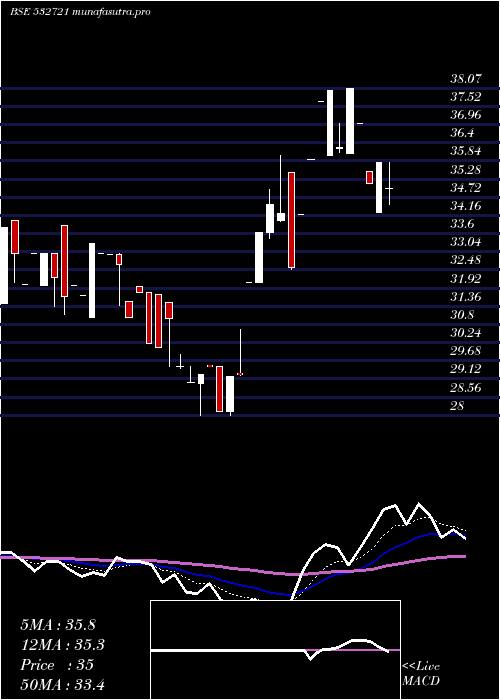The width and height of the screenshot is (500, 700).
Task: Click the 29.68 price axis label
Action: click(466, 351)
